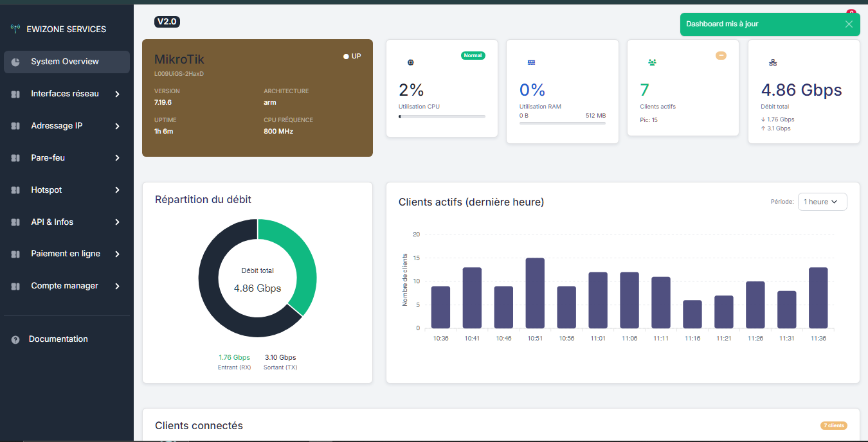Viewport: 868px width, 442px height.
Task: Select the Compte manager menu item
Action: tap(64, 286)
